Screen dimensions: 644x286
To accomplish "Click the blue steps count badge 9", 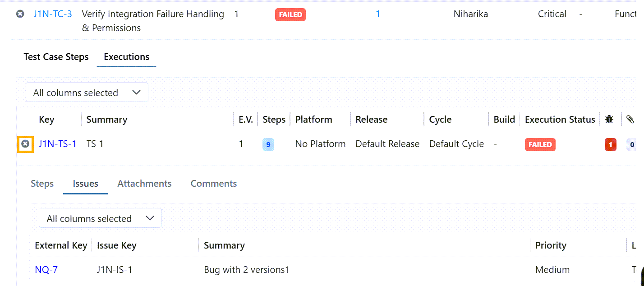I will (x=268, y=145).
